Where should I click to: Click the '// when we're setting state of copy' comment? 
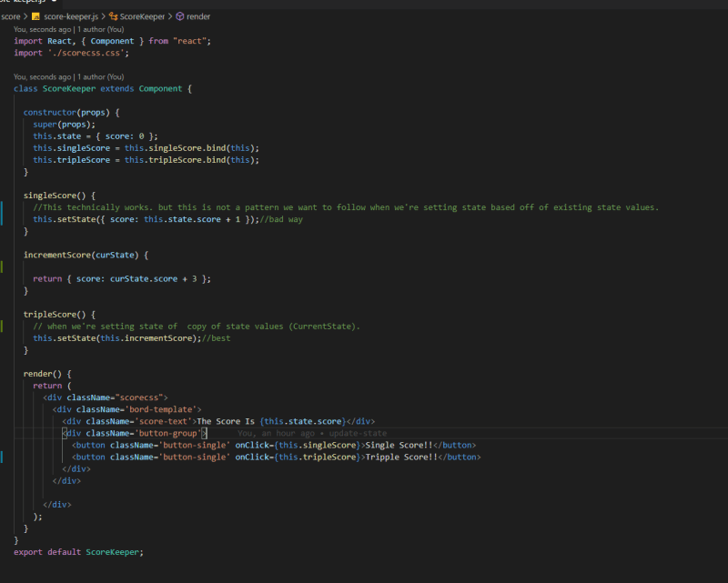(x=197, y=327)
